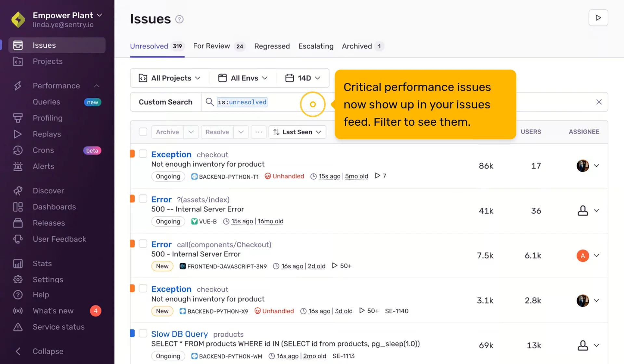
Task: Open Help in the sidebar
Action: 41,295
